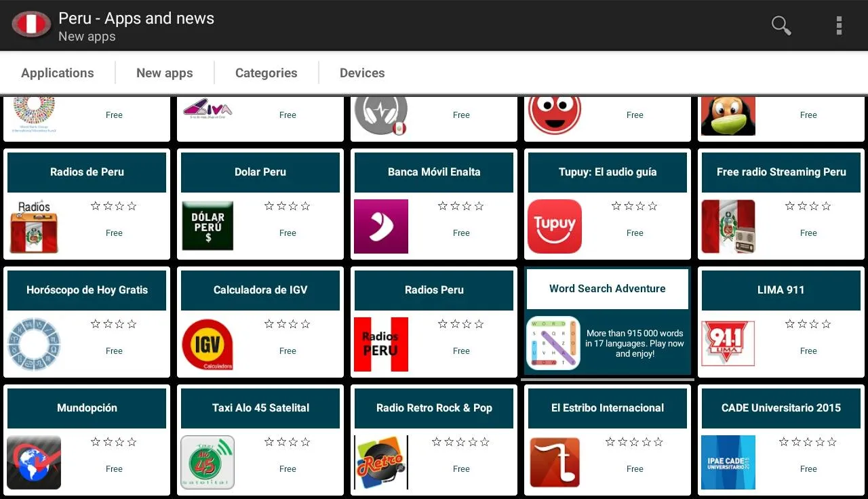Click 'Free' under Mundopción
The image size is (868, 499).
pyautogui.click(x=114, y=469)
